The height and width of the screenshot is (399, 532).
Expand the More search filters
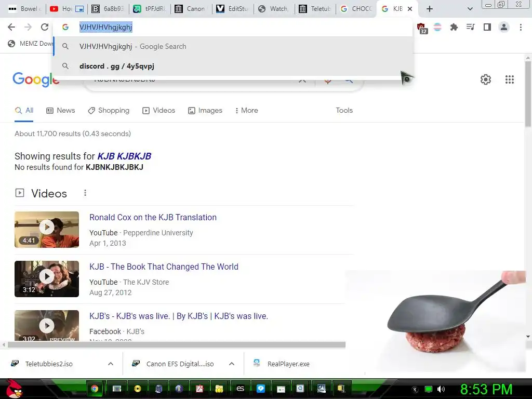tap(247, 111)
